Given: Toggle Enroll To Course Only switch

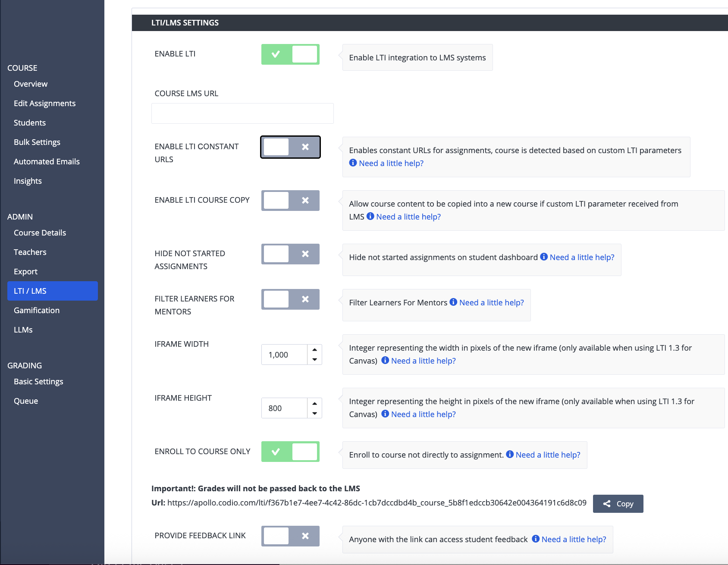Looking at the screenshot, I should 290,452.
